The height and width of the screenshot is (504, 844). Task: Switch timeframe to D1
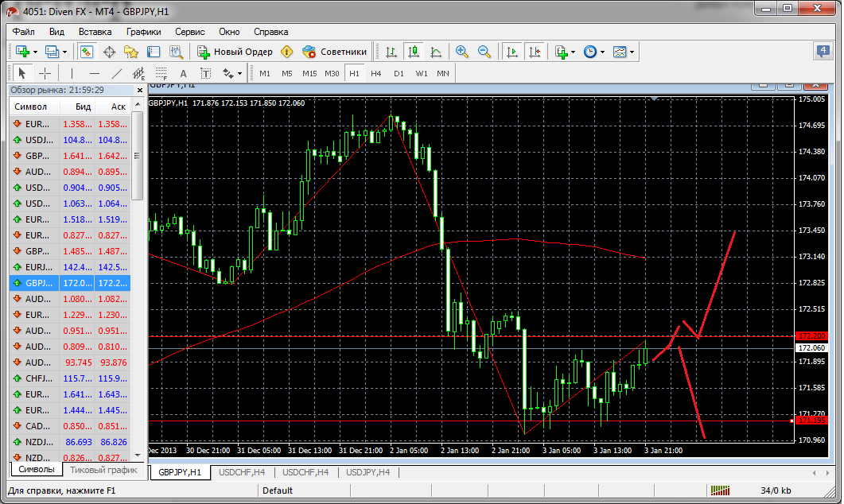click(x=399, y=73)
